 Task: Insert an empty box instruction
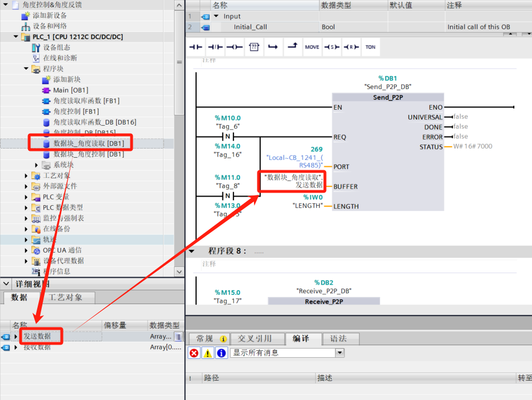click(254, 47)
